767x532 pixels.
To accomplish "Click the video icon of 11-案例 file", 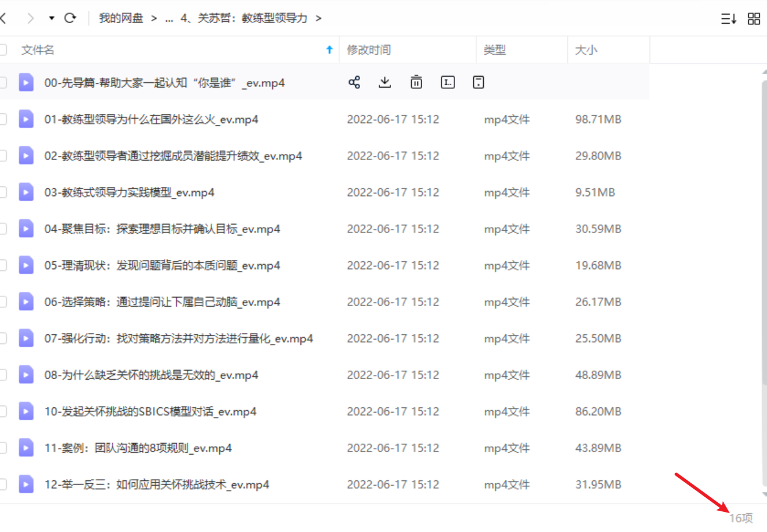I will (x=26, y=447).
